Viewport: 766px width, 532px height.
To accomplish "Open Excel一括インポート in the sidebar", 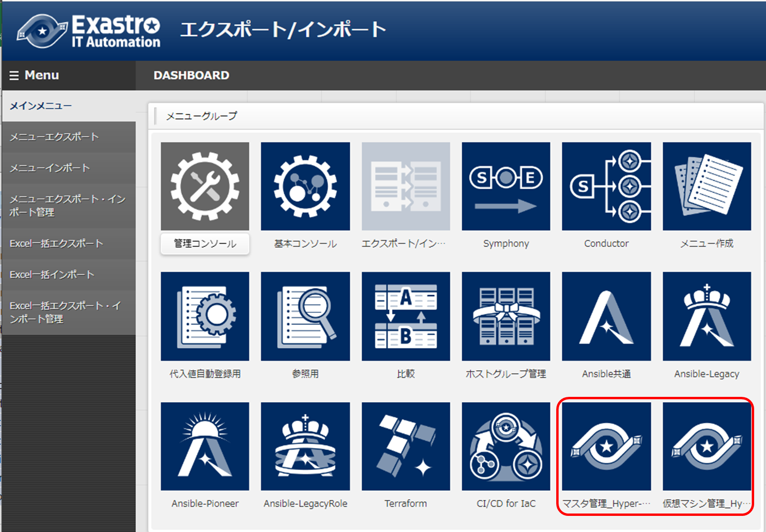I will (x=69, y=275).
